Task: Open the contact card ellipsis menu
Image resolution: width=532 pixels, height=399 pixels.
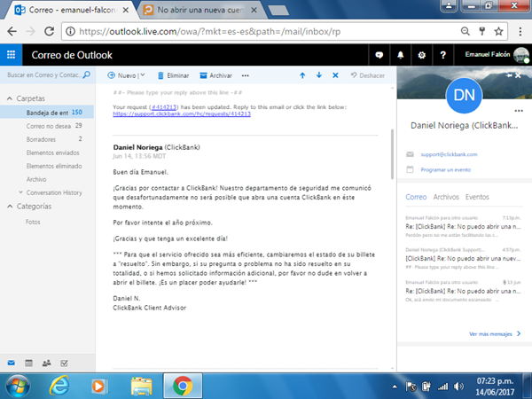Action: coord(519,111)
